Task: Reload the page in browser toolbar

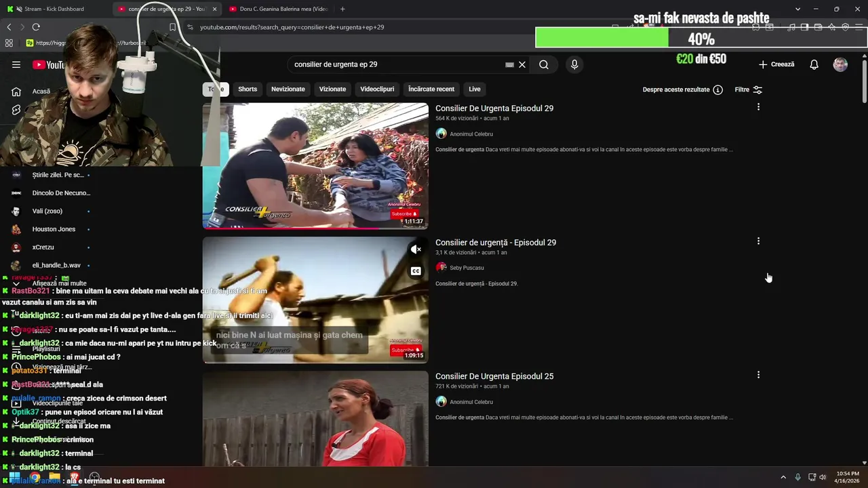Action: [x=36, y=27]
